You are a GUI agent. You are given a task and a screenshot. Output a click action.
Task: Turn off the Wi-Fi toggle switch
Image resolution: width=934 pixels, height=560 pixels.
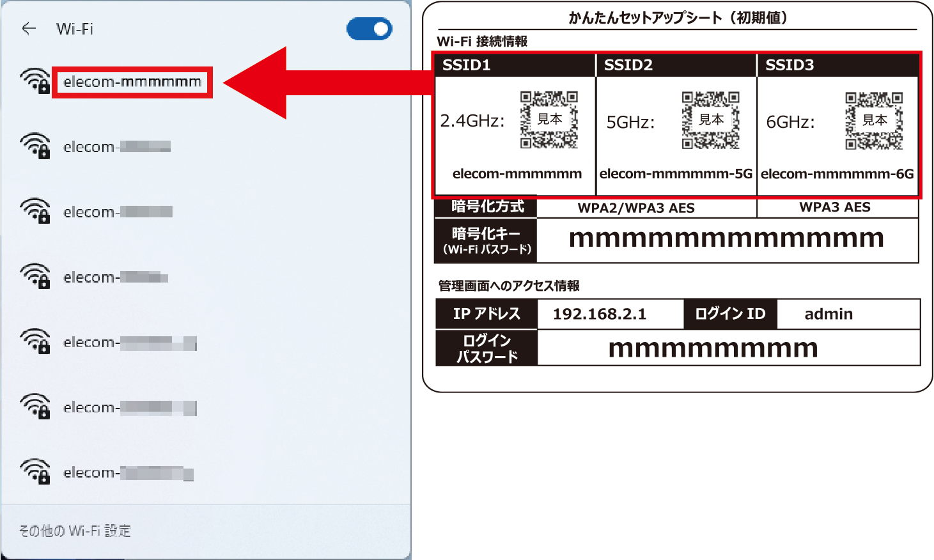point(370,29)
